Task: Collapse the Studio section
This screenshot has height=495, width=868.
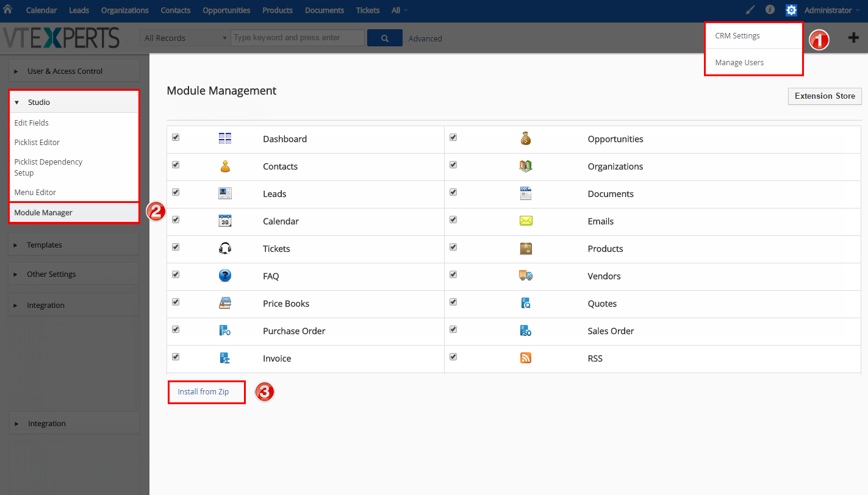Action: pyautogui.click(x=74, y=102)
